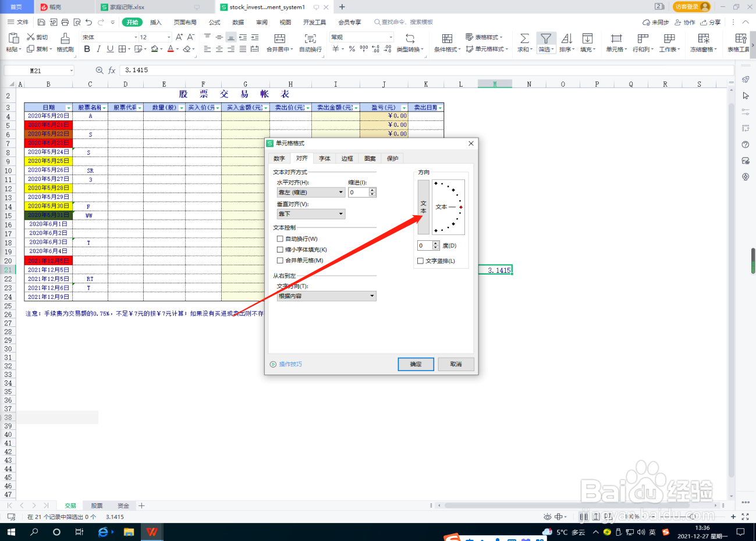
Task: Click the Undo arrow icon
Action: coord(88,22)
